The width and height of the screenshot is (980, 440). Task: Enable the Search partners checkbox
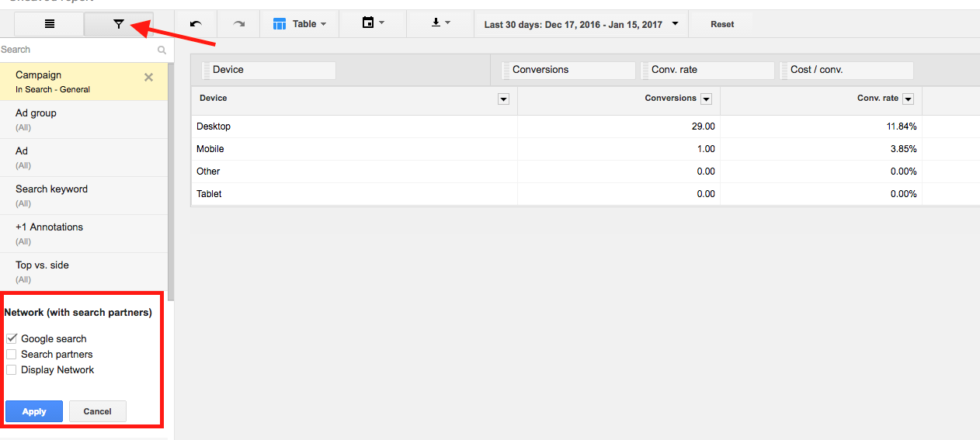pos(12,354)
